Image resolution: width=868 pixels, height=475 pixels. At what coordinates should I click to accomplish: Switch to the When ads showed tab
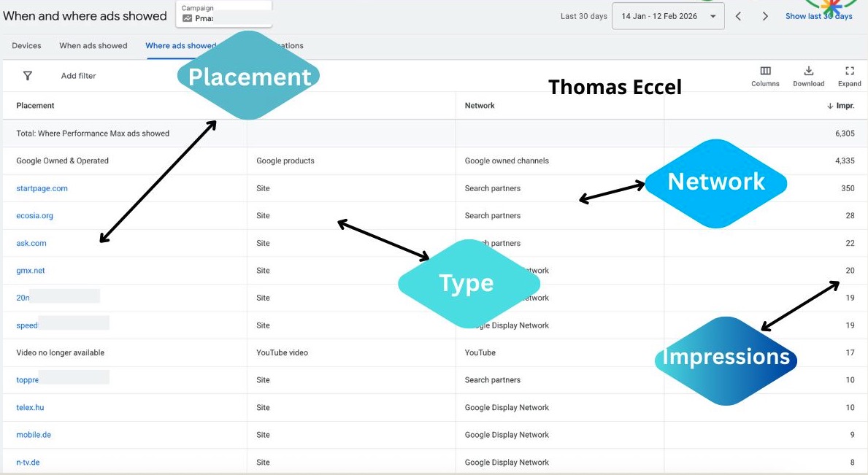93,46
